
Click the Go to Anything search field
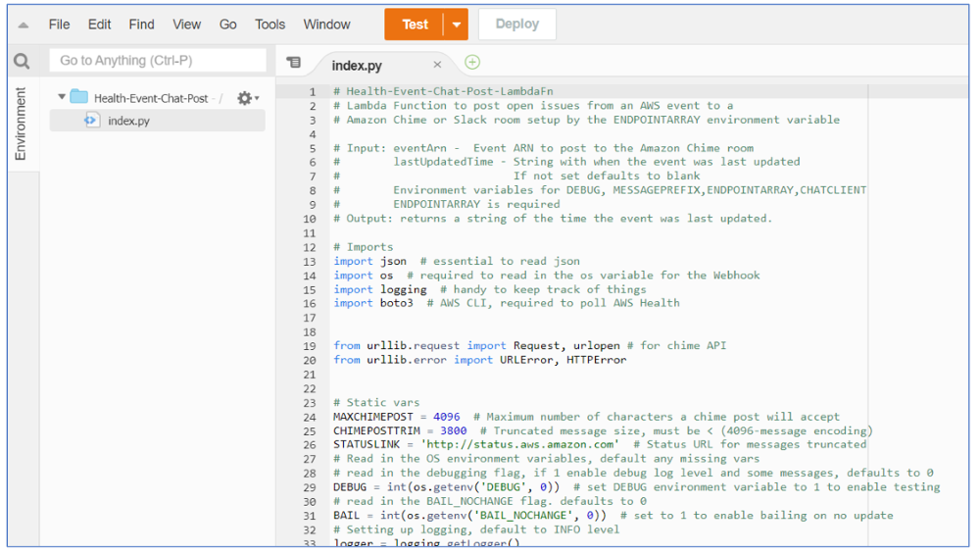pos(157,61)
